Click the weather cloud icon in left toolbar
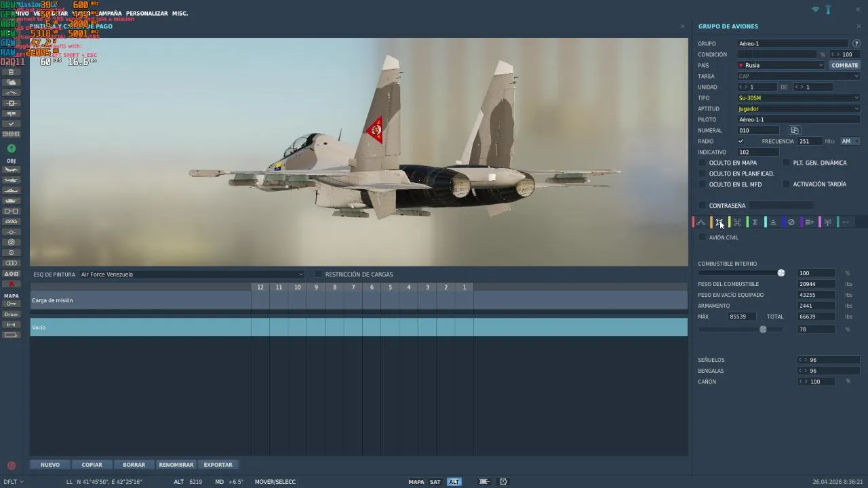Screen dimensions: 868x488 point(12,82)
